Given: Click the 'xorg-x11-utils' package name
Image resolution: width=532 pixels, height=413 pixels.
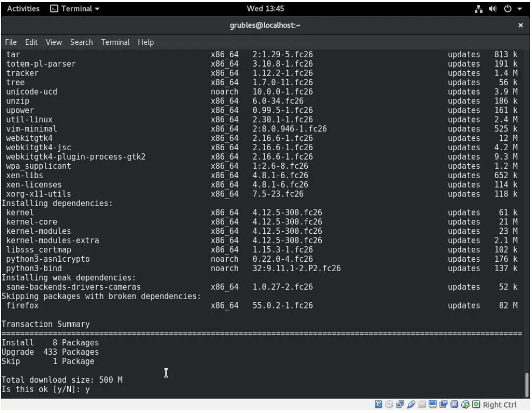Looking at the screenshot, I should click(x=39, y=194).
